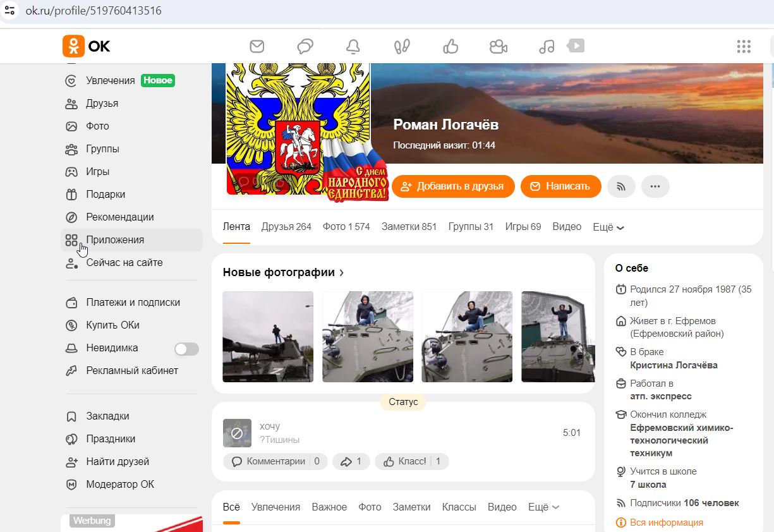
Task: Open guests footprints icon
Action: click(x=402, y=46)
